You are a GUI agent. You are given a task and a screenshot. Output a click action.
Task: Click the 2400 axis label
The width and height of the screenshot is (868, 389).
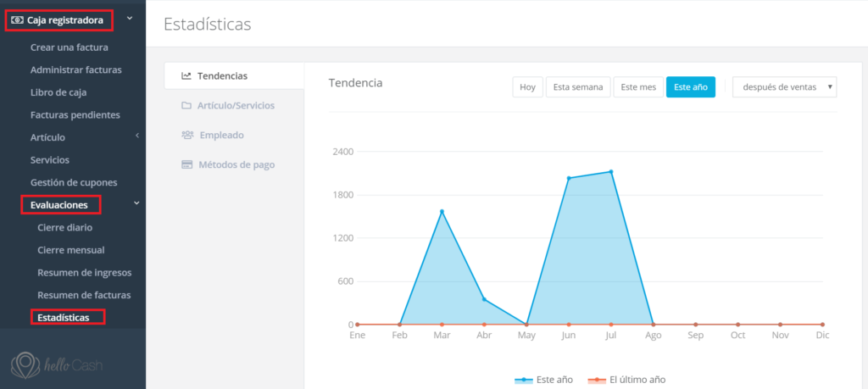[343, 152]
